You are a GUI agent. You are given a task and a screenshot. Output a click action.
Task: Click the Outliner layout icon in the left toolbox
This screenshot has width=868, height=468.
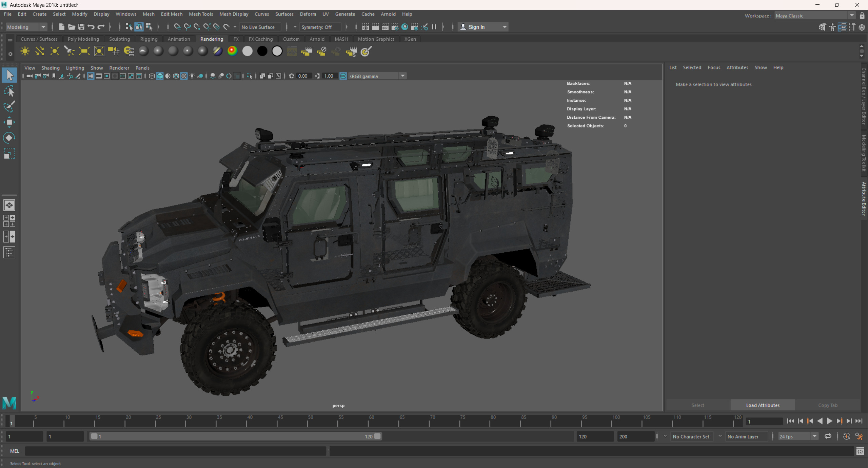point(9,252)
